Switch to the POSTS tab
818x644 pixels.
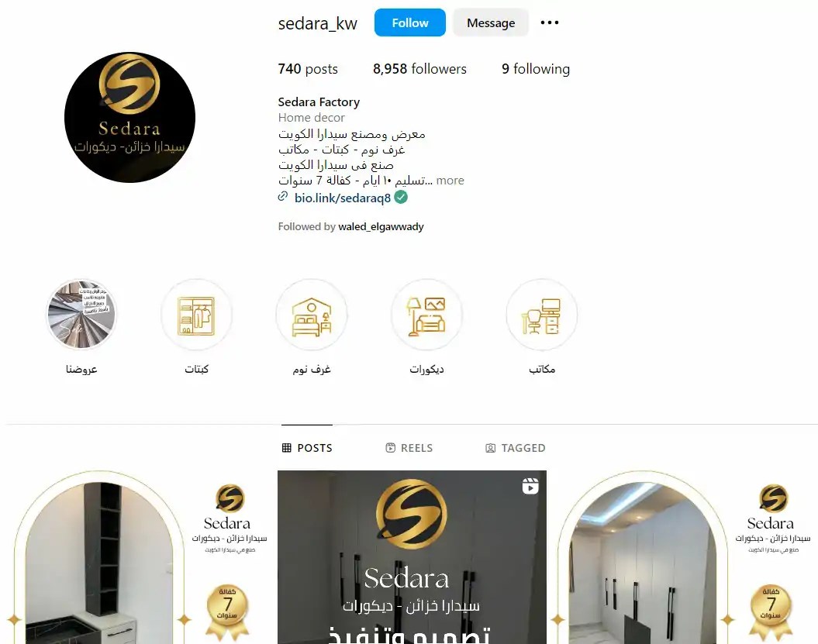(x=307, y=448)
